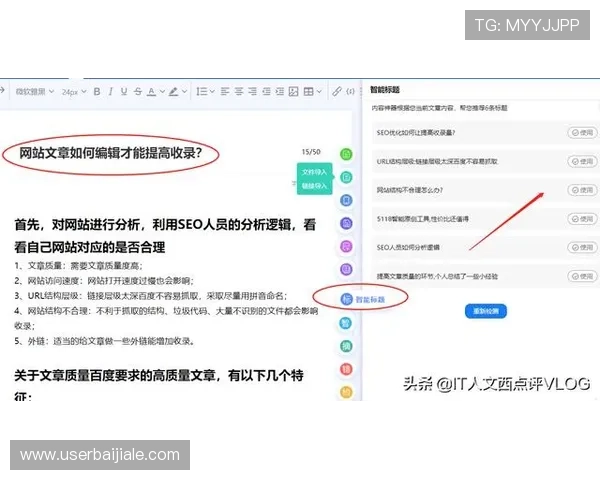The height and width of the screenshot is (480, 600).
Task: Click the bright green sidebar circle beside 15/50
Action: point(346,154)
